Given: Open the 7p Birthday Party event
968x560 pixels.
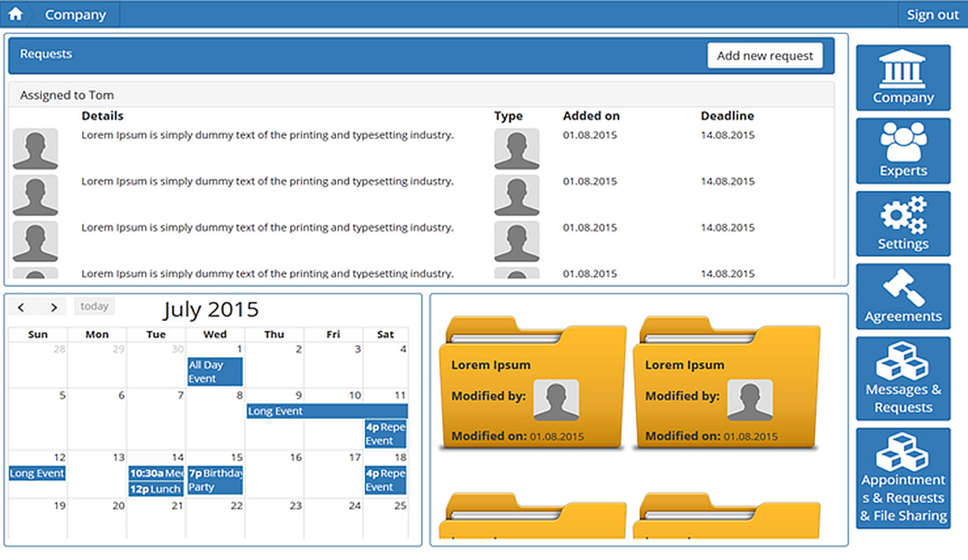Looking at the screenshot, I should pyautogui.click(x=214, y=480).
